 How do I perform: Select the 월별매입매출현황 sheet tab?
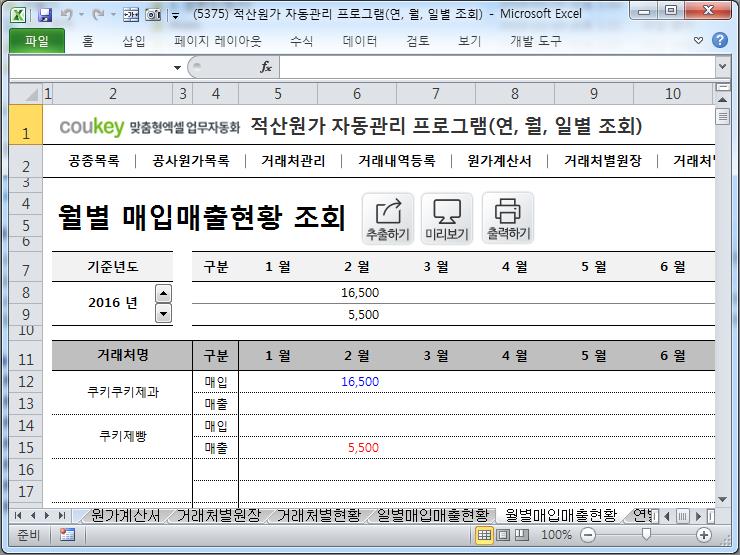[561, 515]
